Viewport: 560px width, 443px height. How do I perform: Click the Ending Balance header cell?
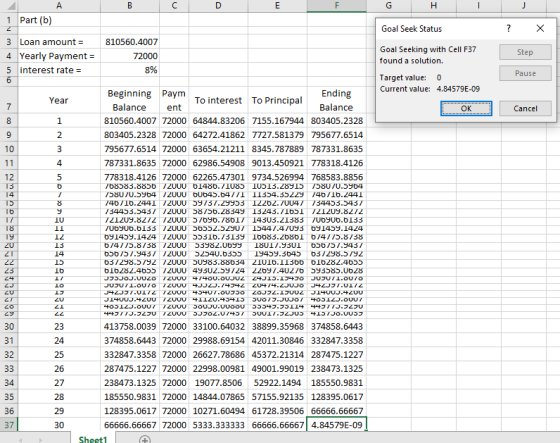click(x=336, y=100)
